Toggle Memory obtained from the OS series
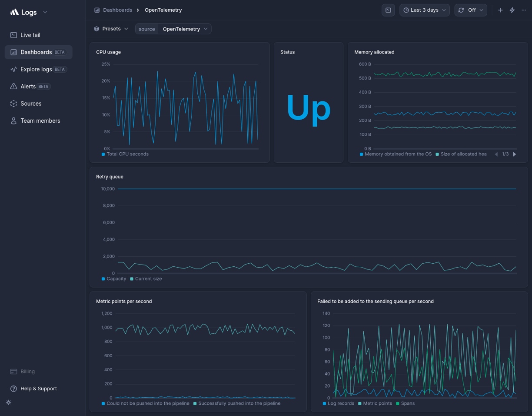The width and height of the screenshot is (532, 416). tap(396, 154)
